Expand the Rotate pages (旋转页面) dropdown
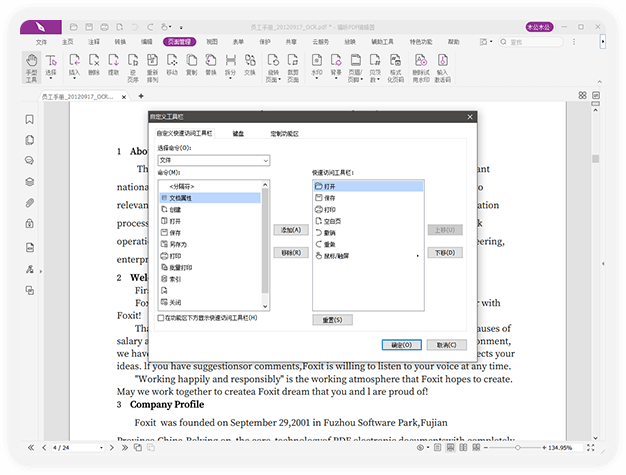Viewport: 626px width, 475px height. pyautogui.click(x=279, y=79)
